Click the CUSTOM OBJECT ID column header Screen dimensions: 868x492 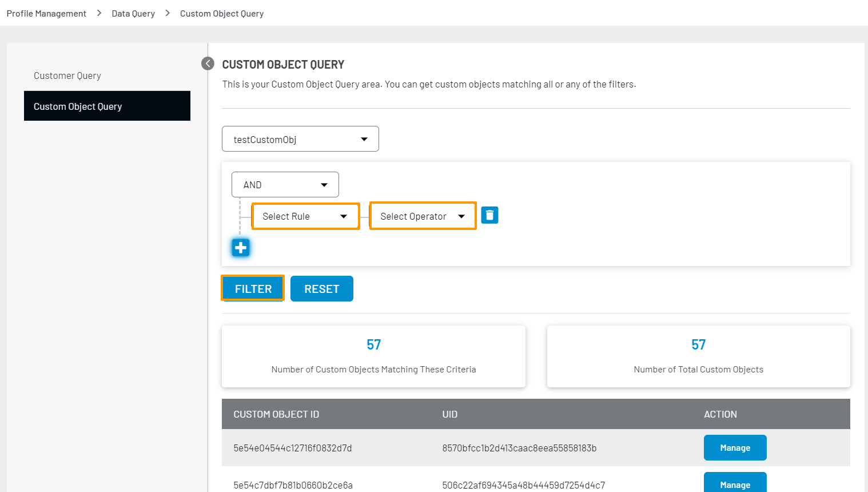point(276,414)
